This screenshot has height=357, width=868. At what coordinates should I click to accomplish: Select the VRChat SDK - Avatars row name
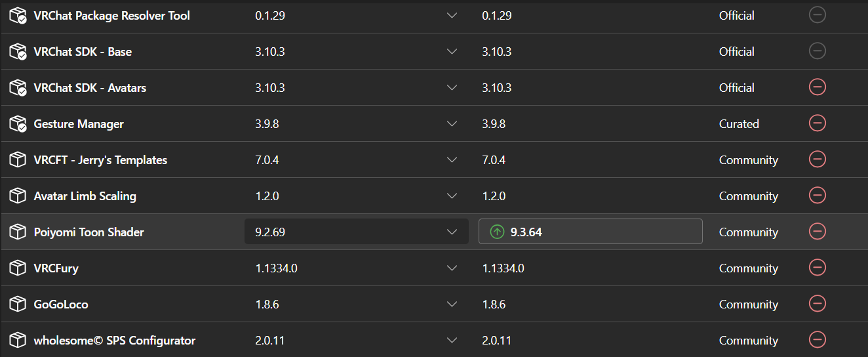(90, 87)
